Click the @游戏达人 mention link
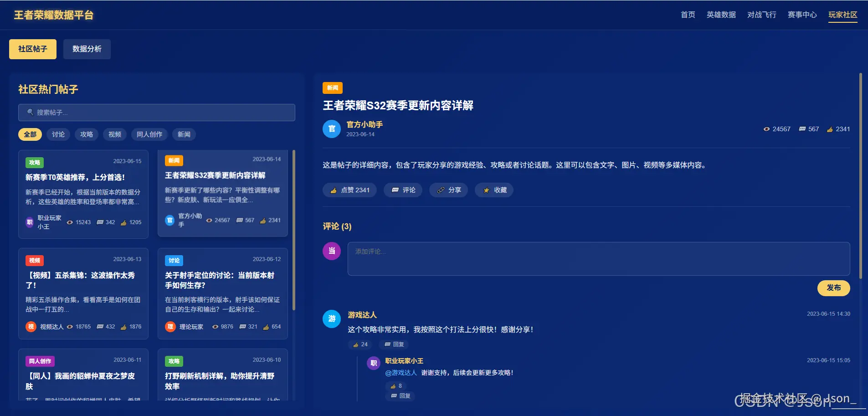Viewport: 868px width, 416px height. 401,373
